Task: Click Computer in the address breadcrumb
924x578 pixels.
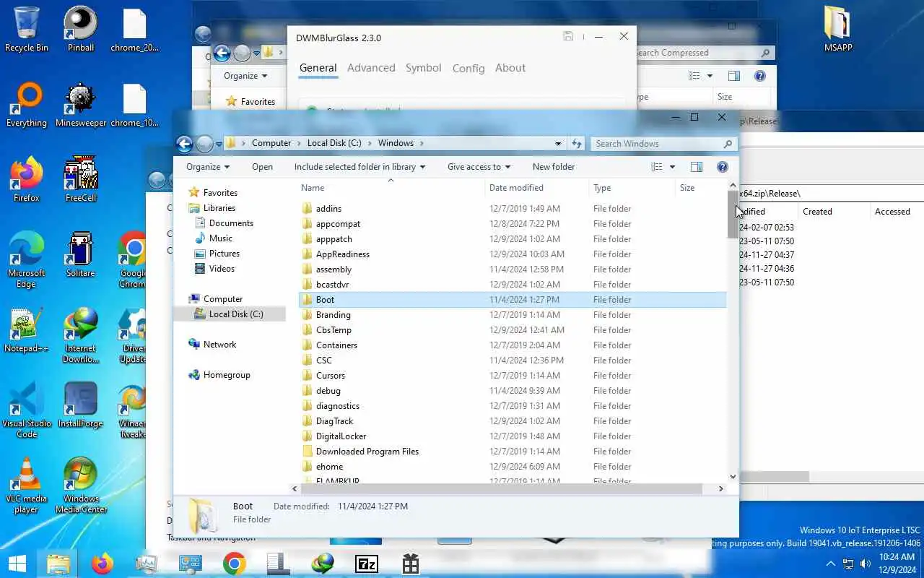Action: click(x=271, y=143)
